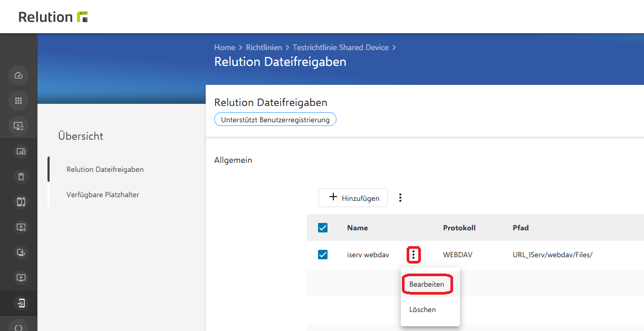
Task: Click the Protokoll column header
Action: [459, 228]
